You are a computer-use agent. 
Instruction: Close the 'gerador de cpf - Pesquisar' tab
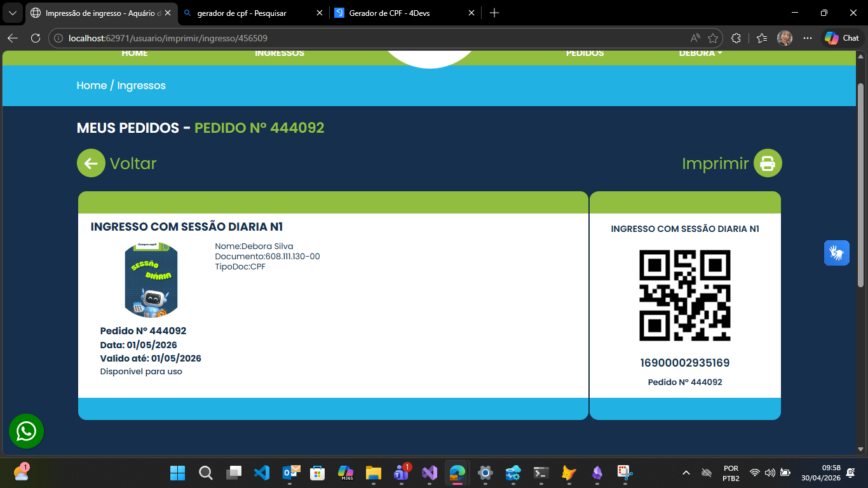coord(320,13)
